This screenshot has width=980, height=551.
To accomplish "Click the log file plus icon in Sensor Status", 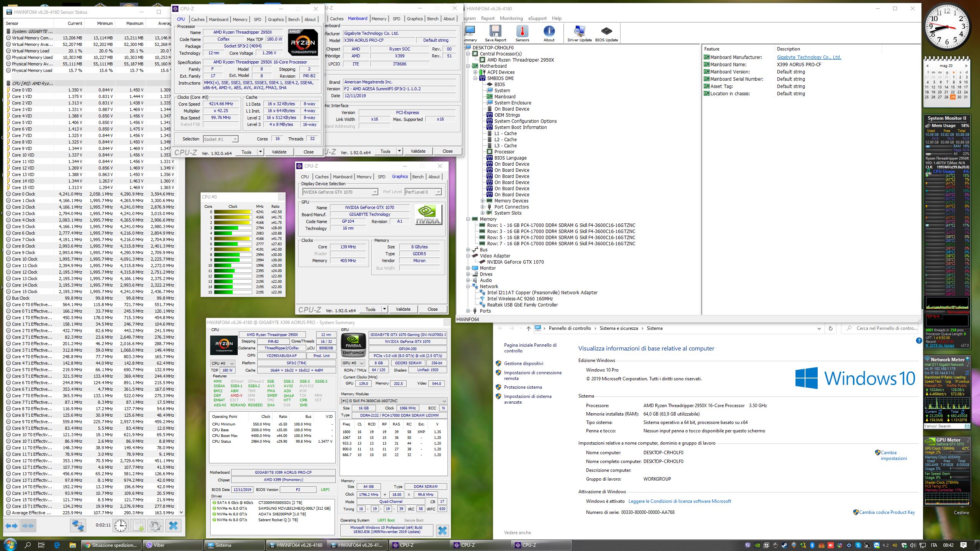I will coord(138,525).
